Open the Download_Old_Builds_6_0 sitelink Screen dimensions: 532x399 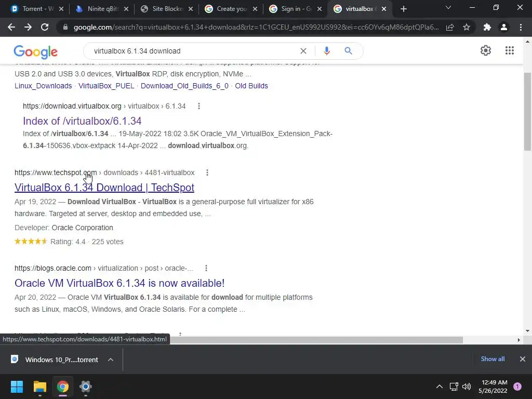[184, 86]
